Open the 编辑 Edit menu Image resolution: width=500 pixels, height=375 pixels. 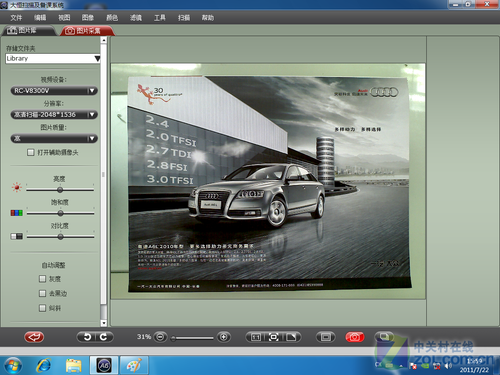coord(40,18)
